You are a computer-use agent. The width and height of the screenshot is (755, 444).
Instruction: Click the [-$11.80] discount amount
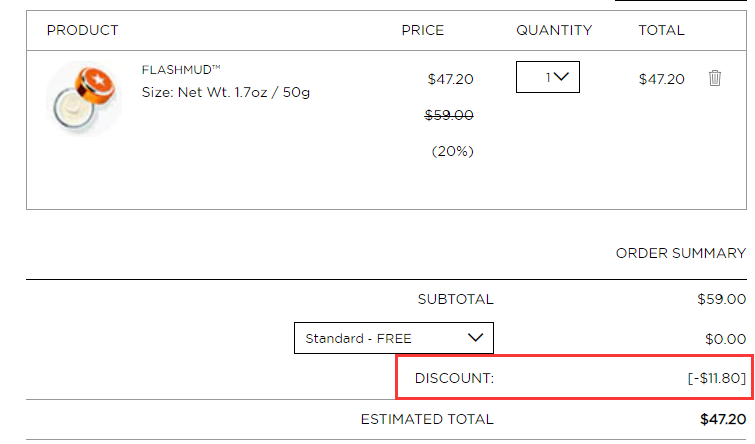tap(716, 378)
